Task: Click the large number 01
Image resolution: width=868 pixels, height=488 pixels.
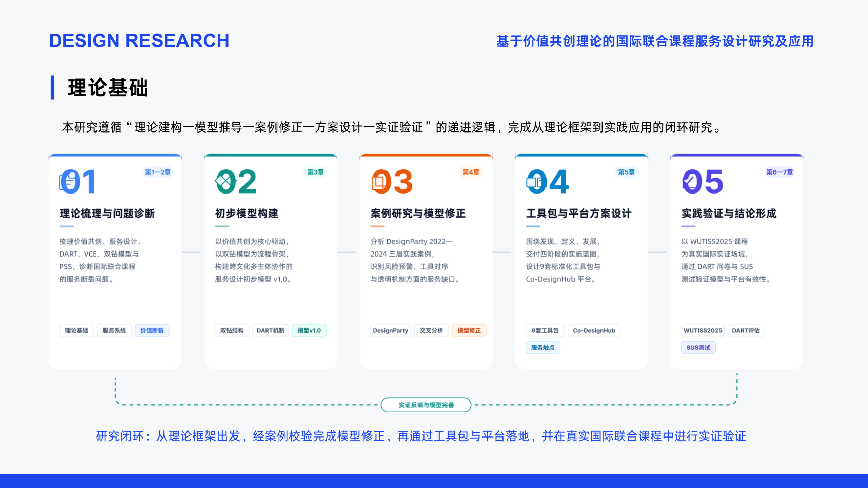Action: point(77,182)
